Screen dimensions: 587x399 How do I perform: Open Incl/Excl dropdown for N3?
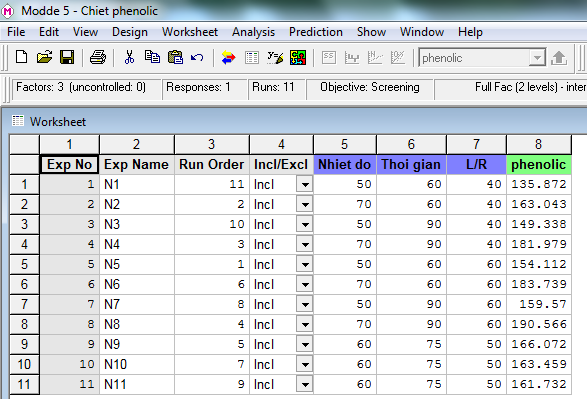point(305,224)
